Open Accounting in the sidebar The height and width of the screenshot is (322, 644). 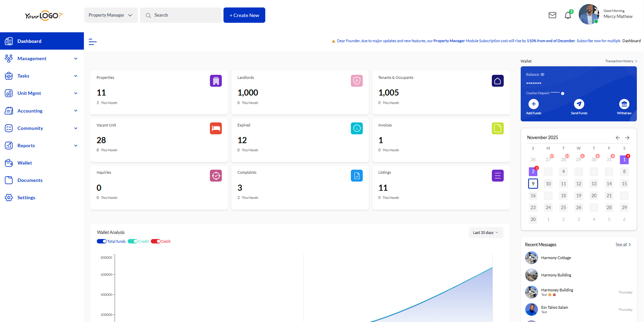coord(42,111)
